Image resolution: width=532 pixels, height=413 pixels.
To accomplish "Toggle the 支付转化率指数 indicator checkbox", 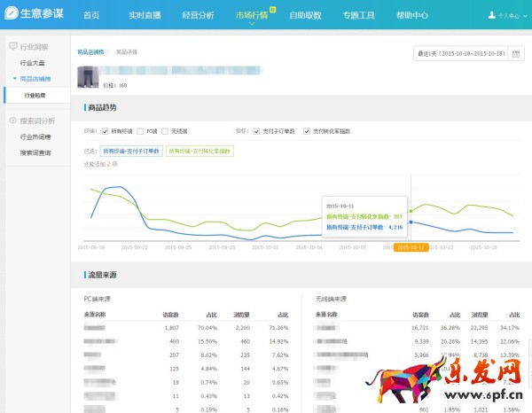I will (x=307, y=131).
